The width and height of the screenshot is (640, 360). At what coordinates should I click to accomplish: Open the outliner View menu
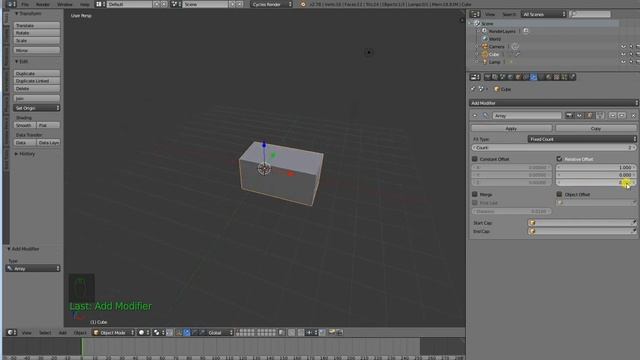490,14
